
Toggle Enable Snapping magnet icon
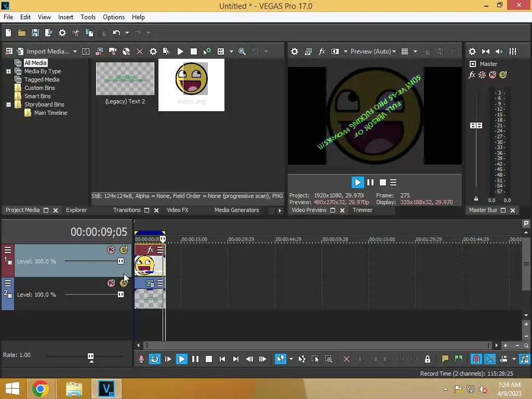coord(476,359)
